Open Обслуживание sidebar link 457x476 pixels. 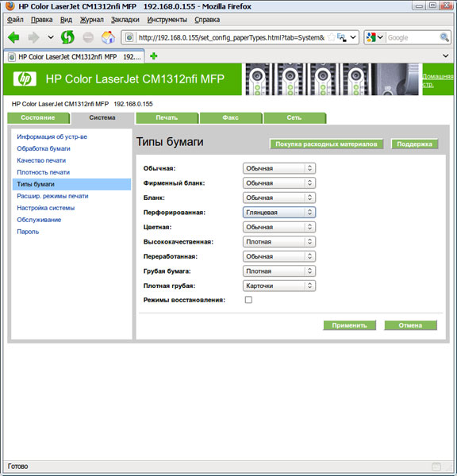coord(39,220)
